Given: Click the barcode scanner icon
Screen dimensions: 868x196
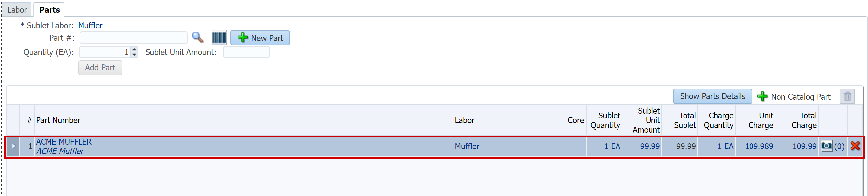Looking at the screenshot, I should pos(219,37).
